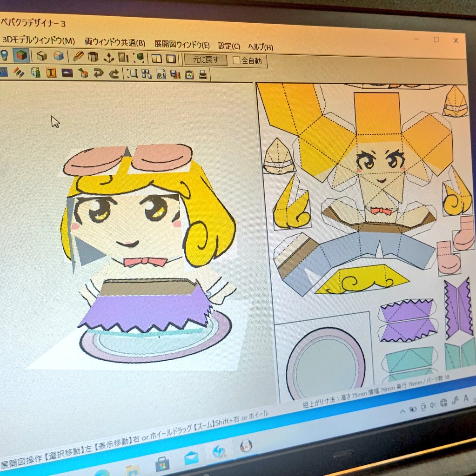Open the Mail app from the taskbar
Image resolution: width=476 pixels, height=476 pixels.
point(191,457)
